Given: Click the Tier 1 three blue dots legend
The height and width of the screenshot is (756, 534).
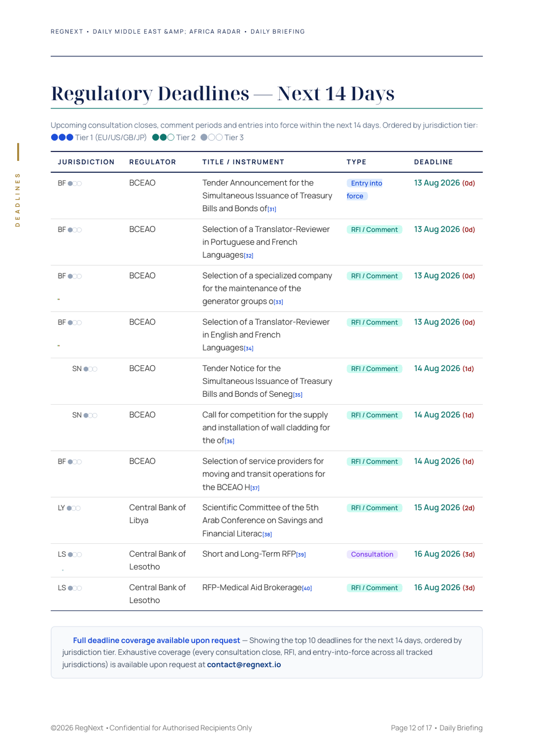Looking at the screenshot, I should point(62,138).
